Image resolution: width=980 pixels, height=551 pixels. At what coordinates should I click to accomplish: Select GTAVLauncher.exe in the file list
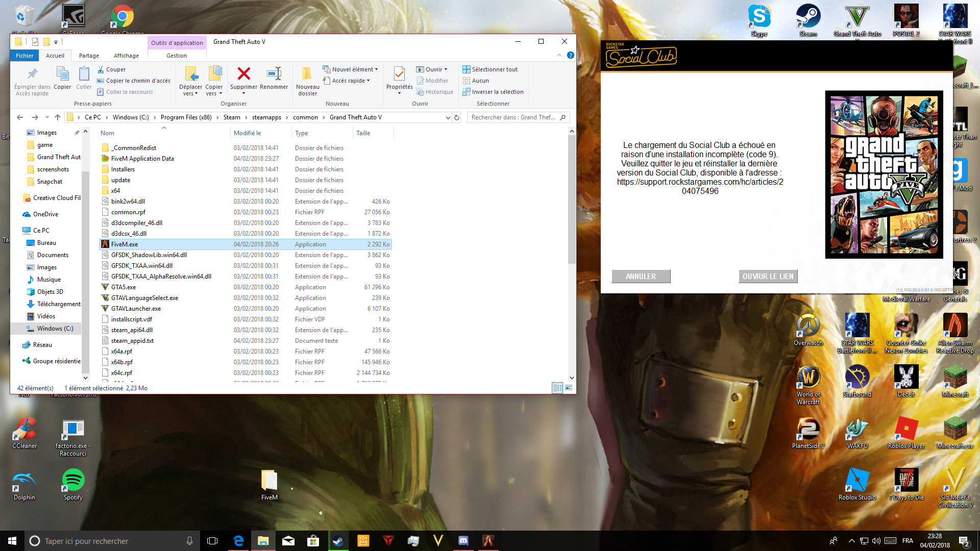[x=246, y=309]
